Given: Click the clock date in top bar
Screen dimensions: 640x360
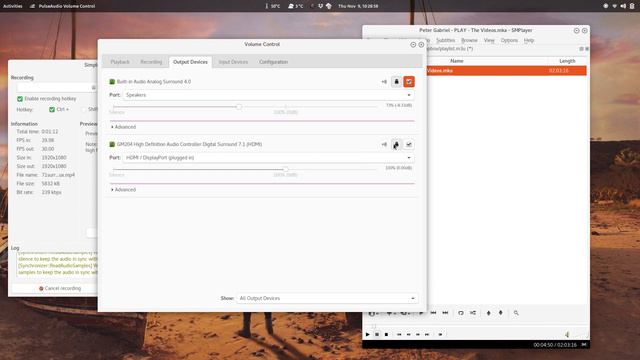Looking at the screenshot, I should [358, 6].
